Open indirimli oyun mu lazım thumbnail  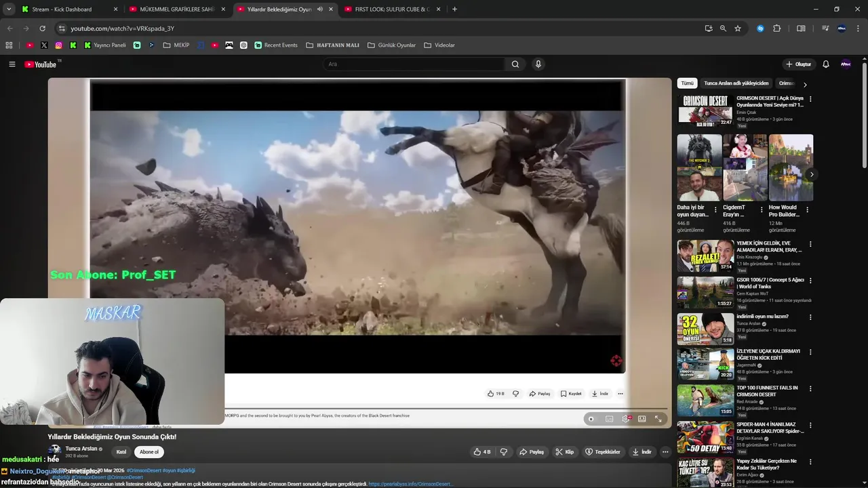705,328
